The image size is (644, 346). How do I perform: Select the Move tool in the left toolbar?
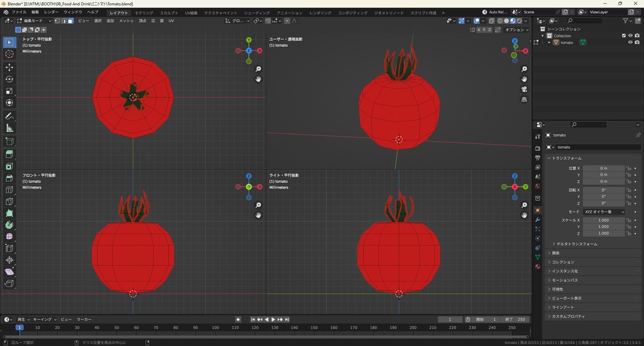click(9, 67)
